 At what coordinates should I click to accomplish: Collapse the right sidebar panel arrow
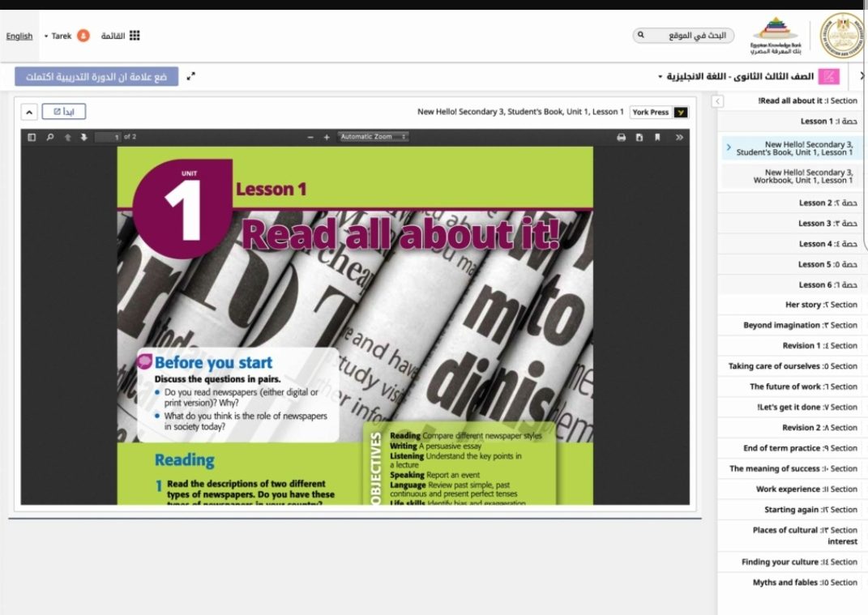tap(718, 101)
